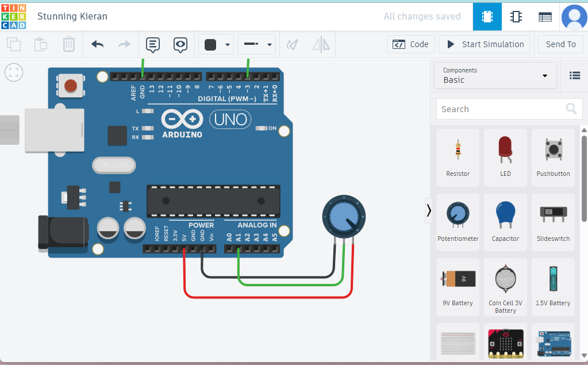Click Start Simulation
588x365 pixels.
coord(485,44)
